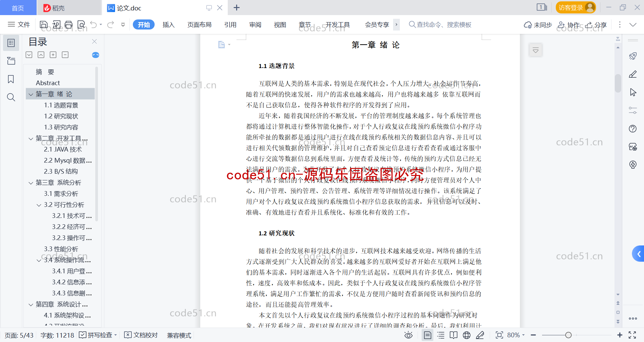
Task: Switch to the 审阅 tab
Action: (x=255, y=24)
